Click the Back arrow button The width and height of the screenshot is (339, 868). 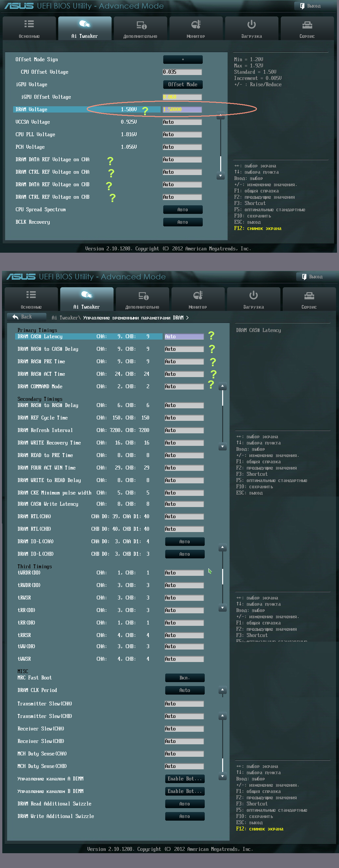click(x=26, y=317)
